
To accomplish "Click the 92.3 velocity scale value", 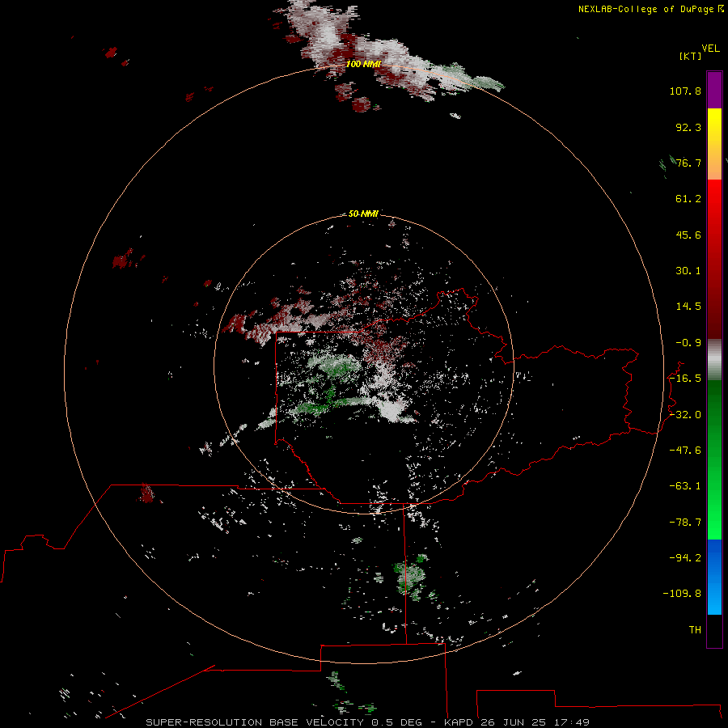I will point(688,127).
